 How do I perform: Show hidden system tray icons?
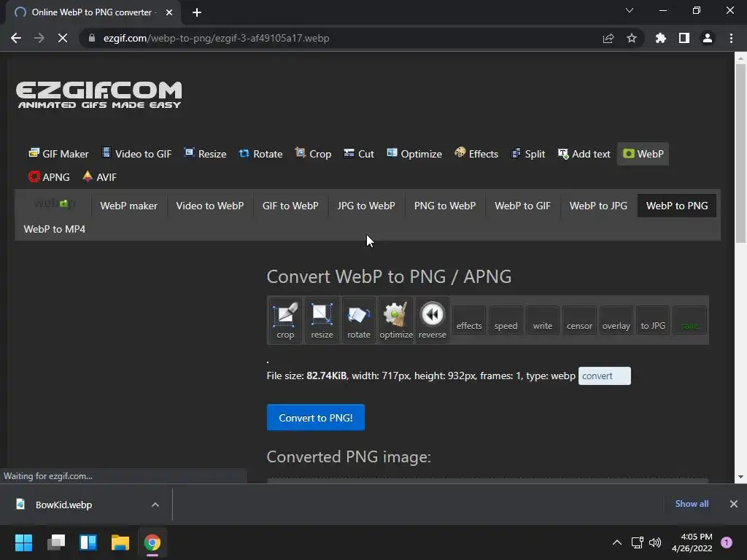(616, 542)
